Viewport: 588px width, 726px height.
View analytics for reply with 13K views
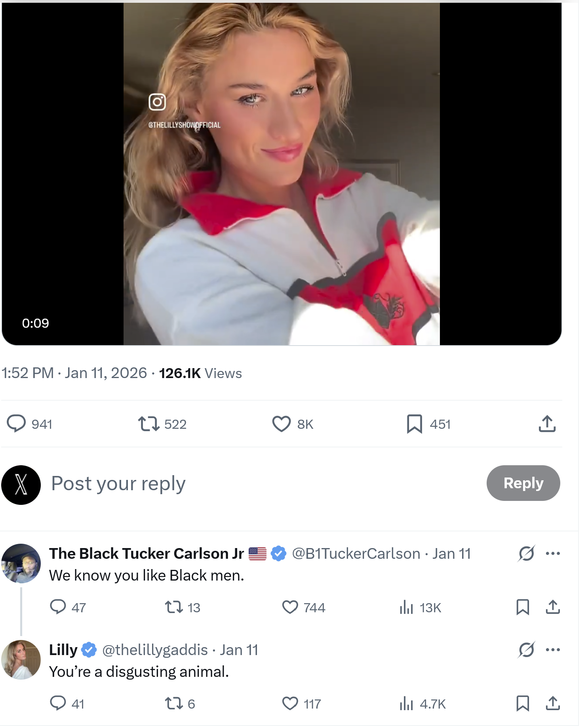(406, 607)
